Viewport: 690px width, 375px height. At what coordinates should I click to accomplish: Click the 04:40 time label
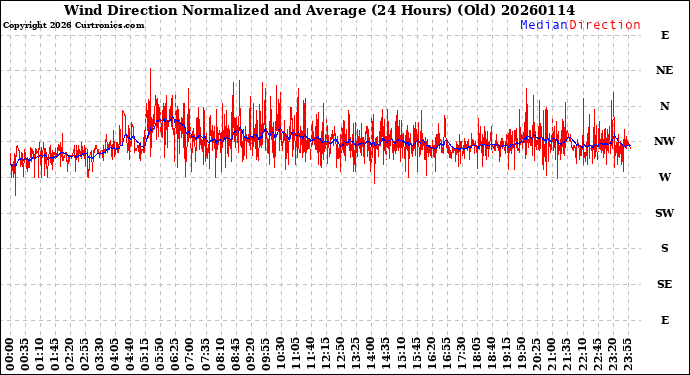(x=130, y=354)
